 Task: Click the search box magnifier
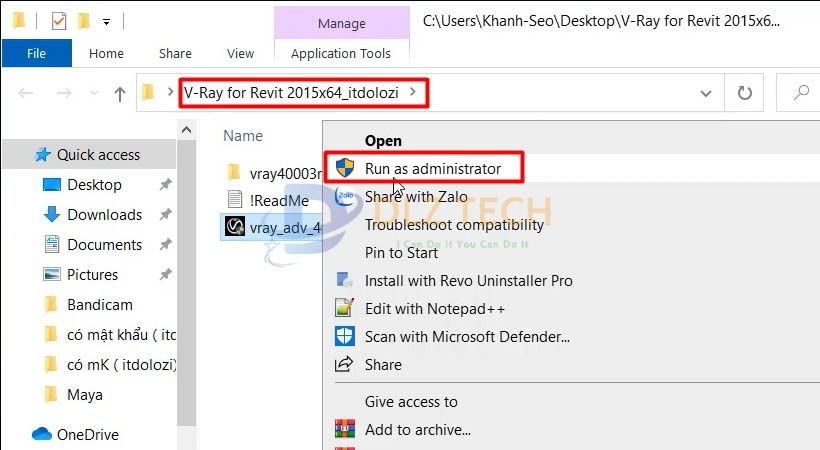(801, 93)
